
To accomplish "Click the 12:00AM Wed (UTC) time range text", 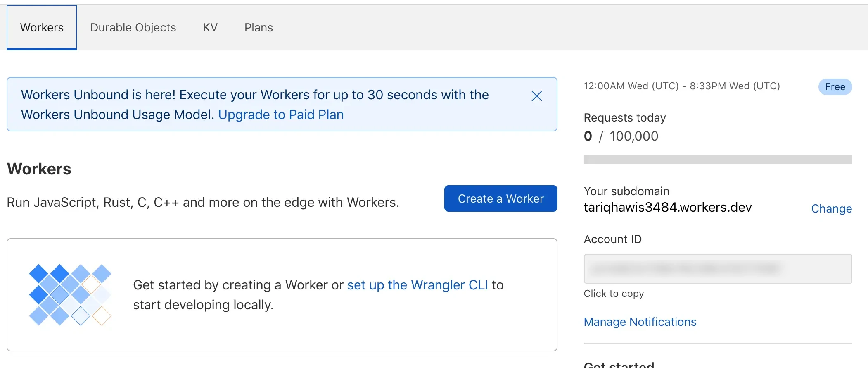I will click(682, 86).
